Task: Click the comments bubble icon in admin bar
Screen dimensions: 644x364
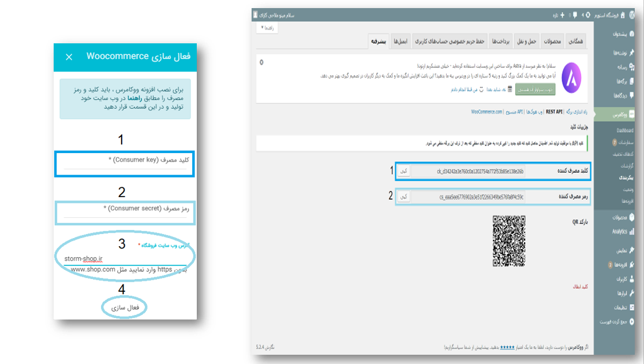Action: (575, 15)
